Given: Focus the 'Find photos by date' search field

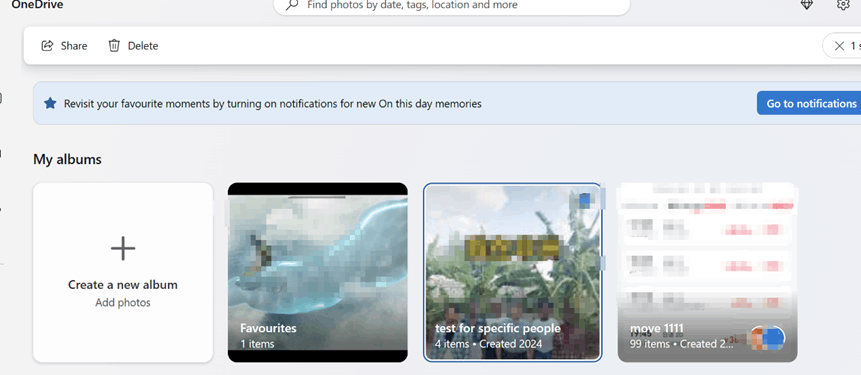Looking at the screenshot, I should coord(451,5).
